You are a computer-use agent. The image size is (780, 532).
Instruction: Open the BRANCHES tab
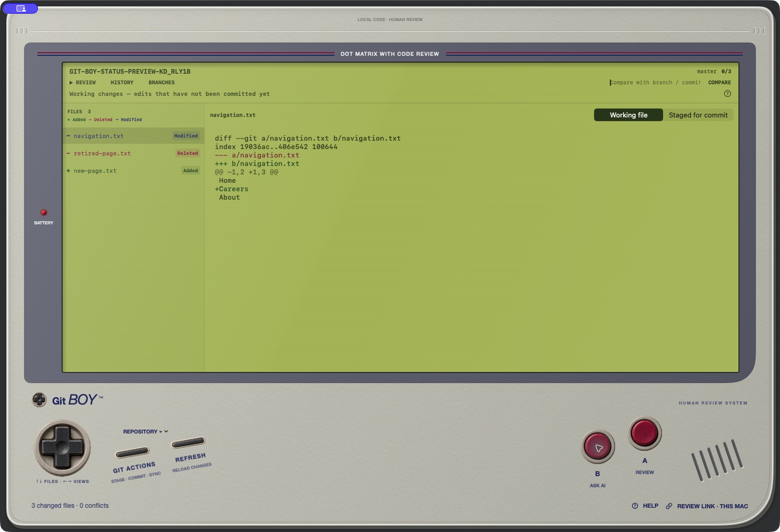click(162, 83)
